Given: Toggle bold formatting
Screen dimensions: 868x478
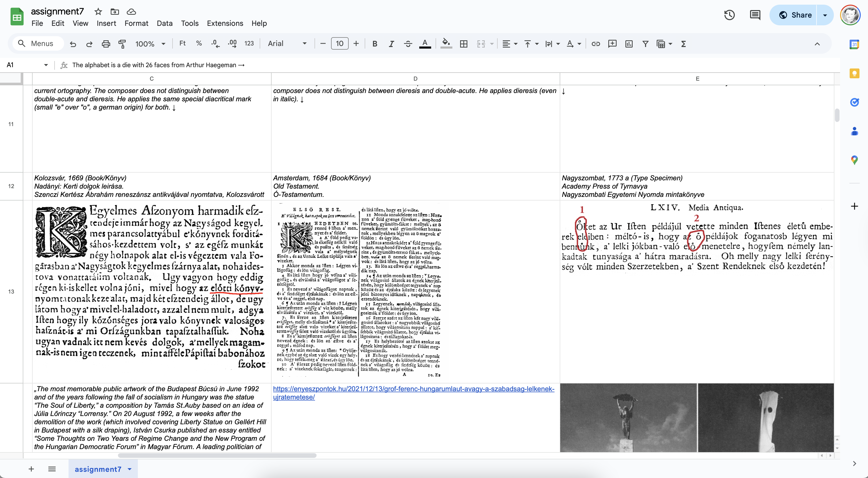Looking at the screenshot, I should click(375, 44).
